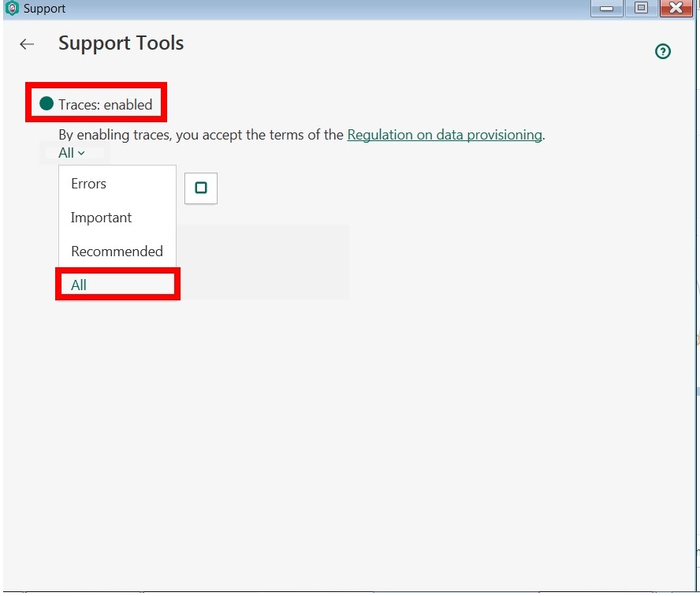This screenshot has height=596, width=700.
Task: Go back using the left arrow
Action: [28, 44]
